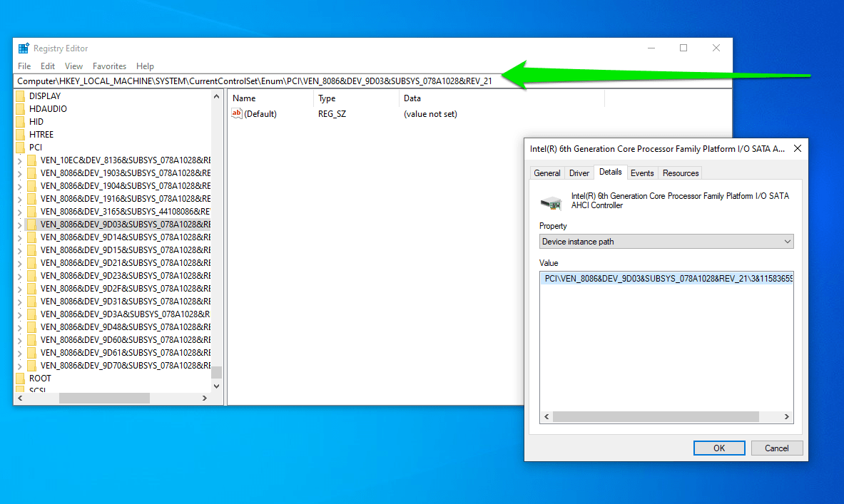Click the folder icon of VEN_8086&DEV_9D31
844x504 pixels.
(x=32, y=302)
